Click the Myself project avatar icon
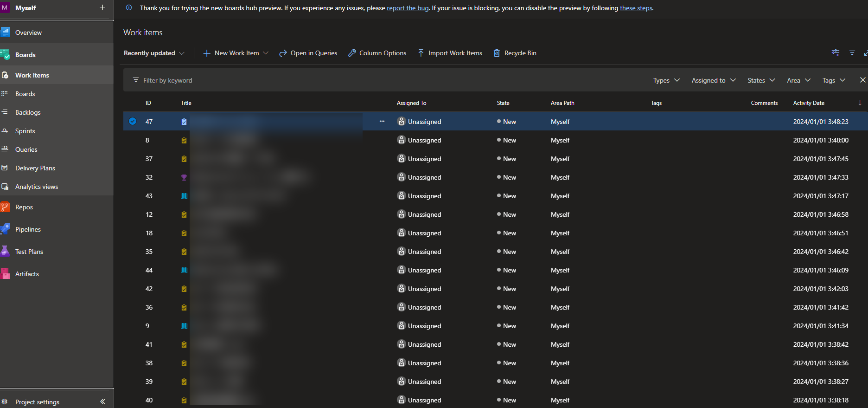The width and height of the screenshot is (868, 408). click(x=5, y=7)
